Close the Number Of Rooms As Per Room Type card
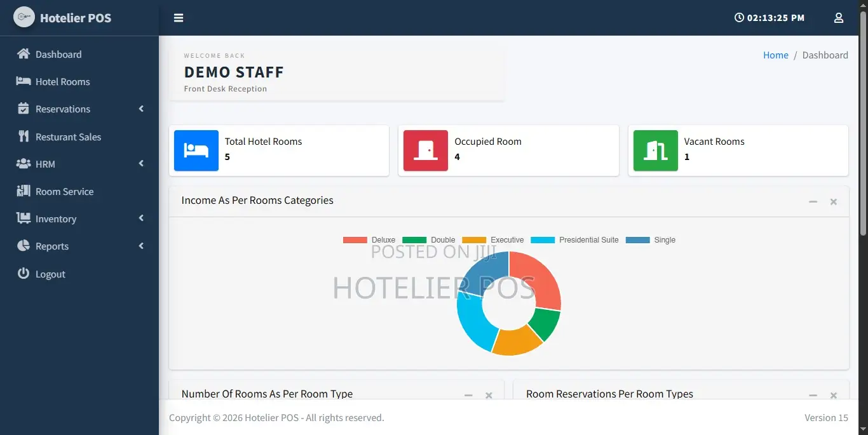The height and width of the screenshot is (435, 868). point(489,395)
